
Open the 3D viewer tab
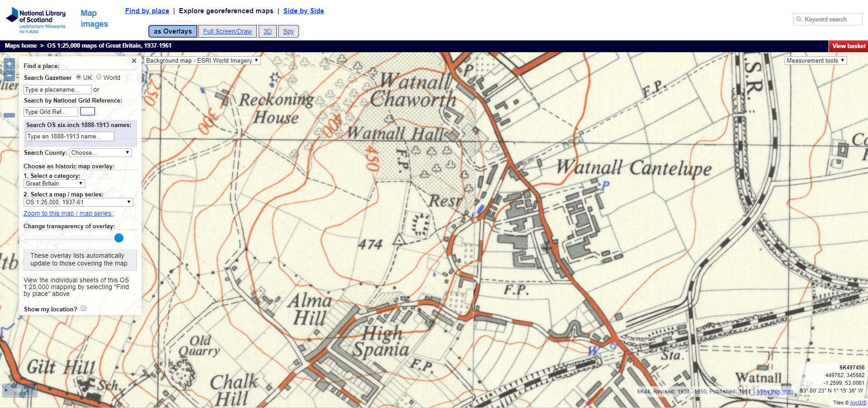pyautogui.click(x=268, y=31)
